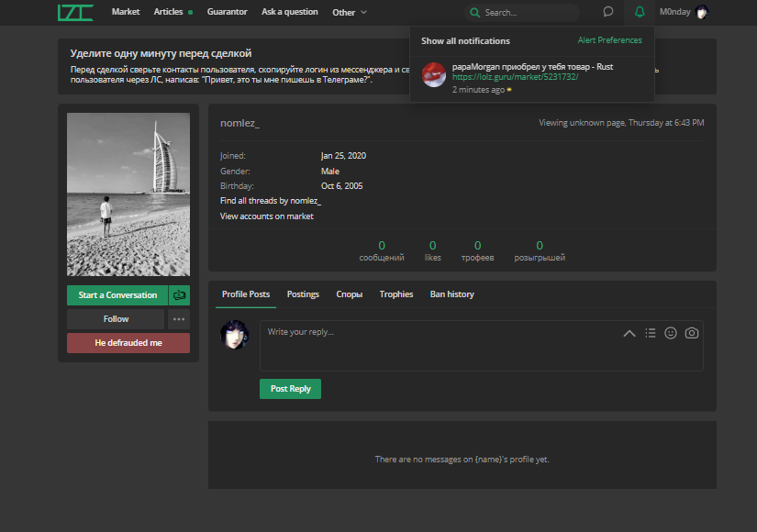Click the сообщений count

[x=382, y=251]
